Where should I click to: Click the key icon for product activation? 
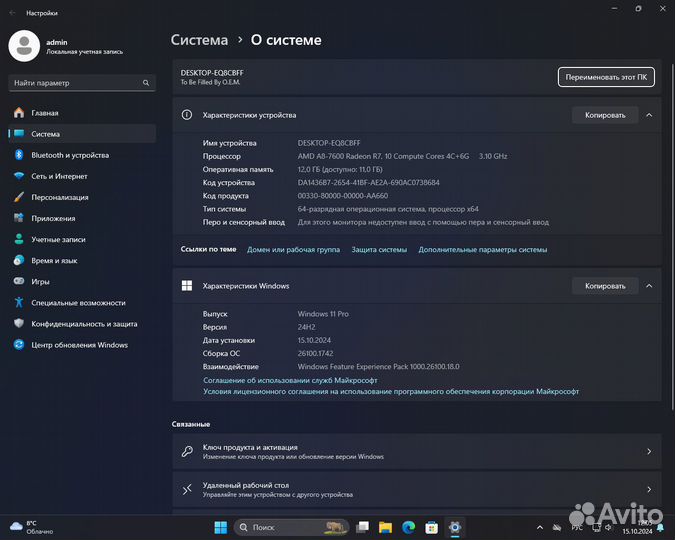(187, 451)
